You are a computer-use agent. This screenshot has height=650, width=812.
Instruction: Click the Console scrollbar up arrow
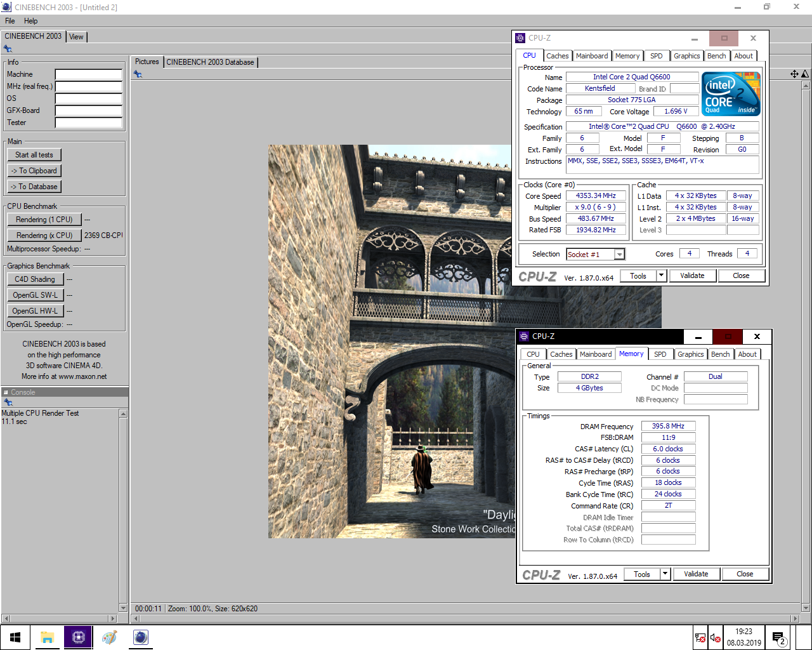tap(123, 414)
